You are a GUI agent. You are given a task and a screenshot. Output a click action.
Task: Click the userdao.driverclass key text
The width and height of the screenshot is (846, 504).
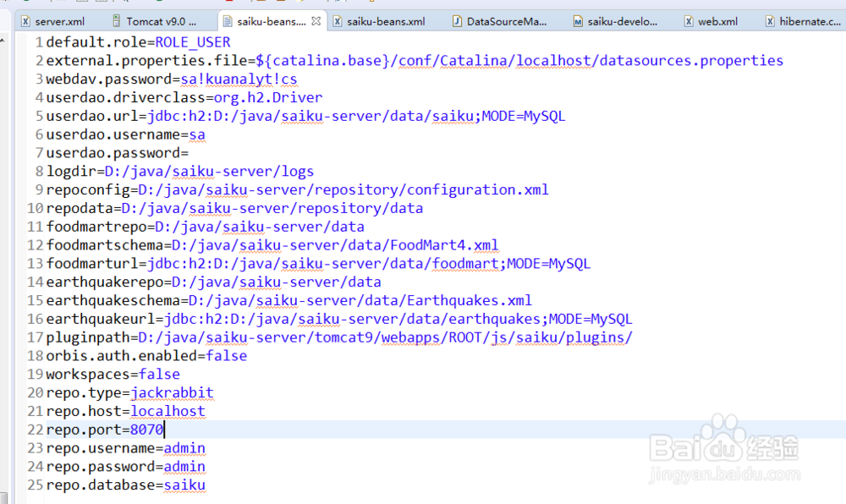[x=126, y=97]
